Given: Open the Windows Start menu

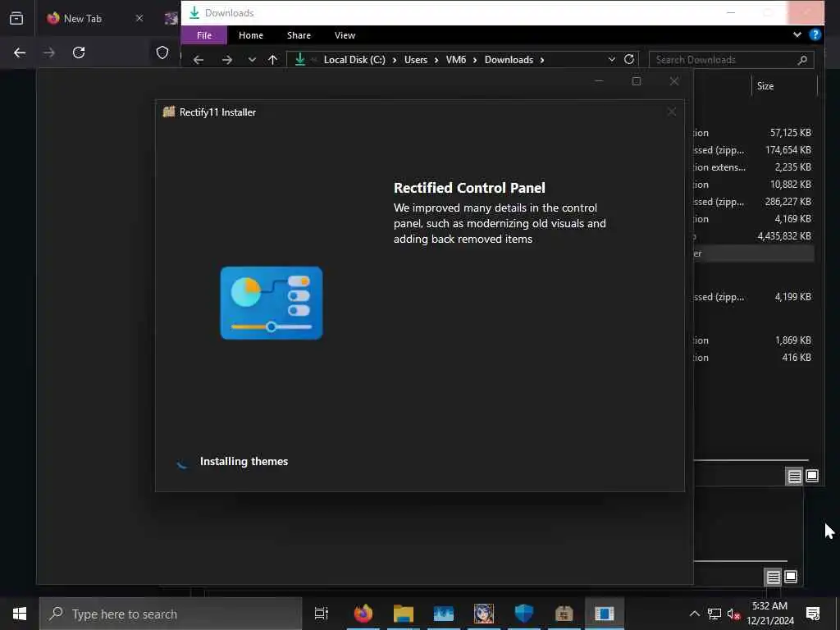Looking at the screenshot, I should point(20,614).
